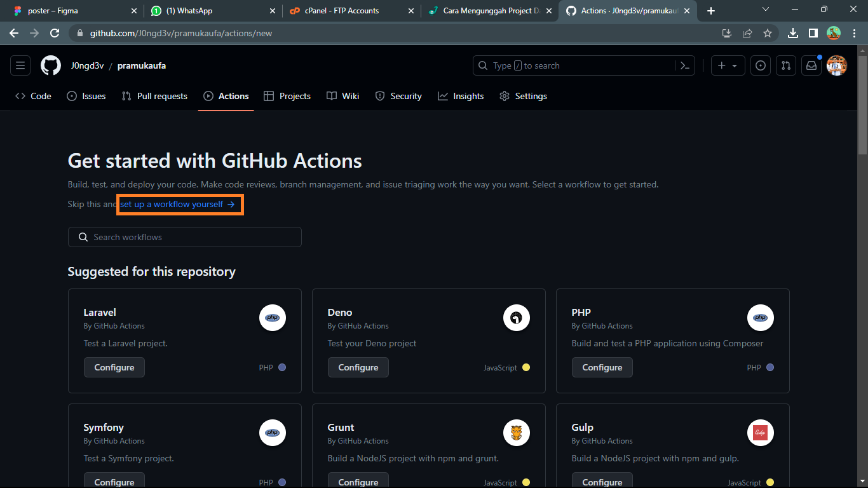Open the GitHub hamburger navigation menu
Image resolution: width=868 pixels, height=488 pixels.
(x=20, y=65)
